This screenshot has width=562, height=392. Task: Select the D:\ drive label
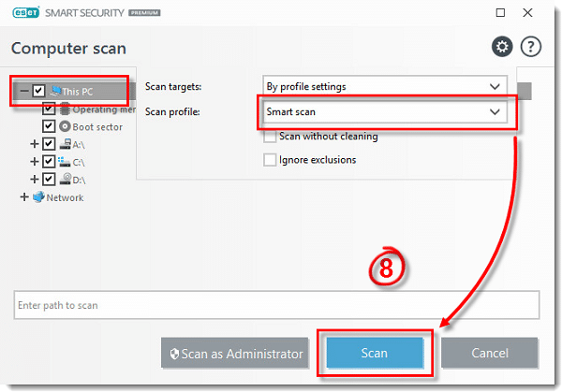pyautogui.click(x=79, y=180)
